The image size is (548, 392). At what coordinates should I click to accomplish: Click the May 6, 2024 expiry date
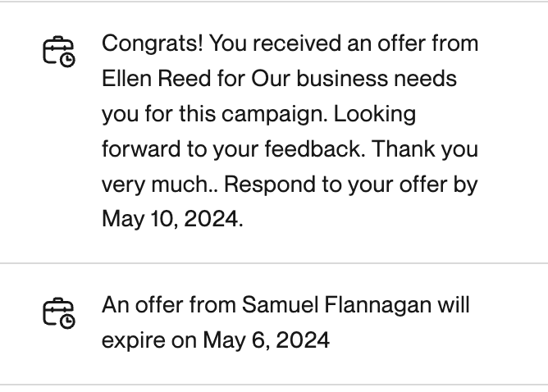pos(266,340)
